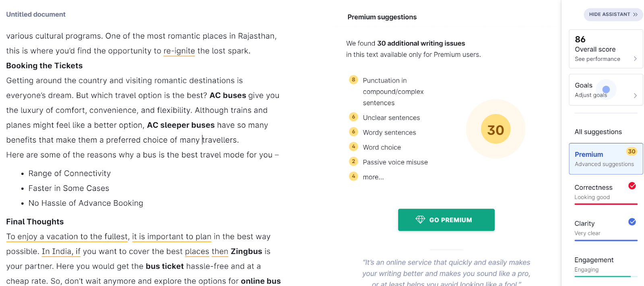
Task: Click the diamond icon on Go Premium
Action: 420,220
